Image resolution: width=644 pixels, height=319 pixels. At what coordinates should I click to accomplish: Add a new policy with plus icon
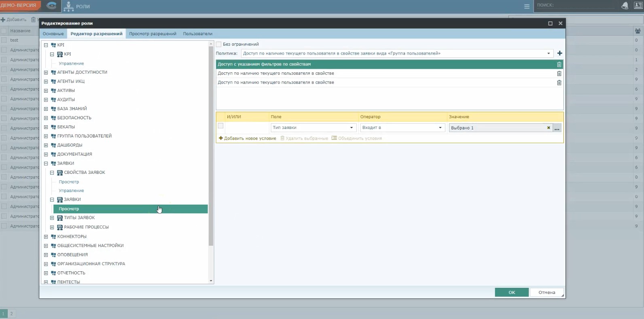click(x=560, y=53)
